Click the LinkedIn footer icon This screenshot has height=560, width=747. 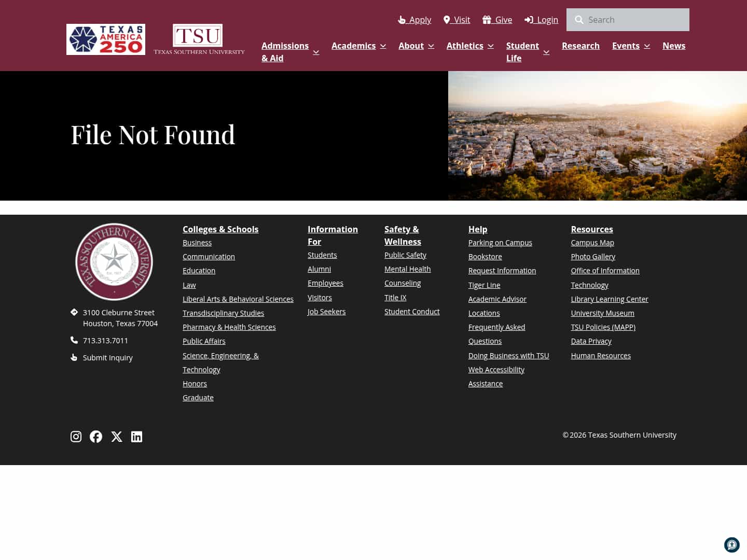pos(136,437)
